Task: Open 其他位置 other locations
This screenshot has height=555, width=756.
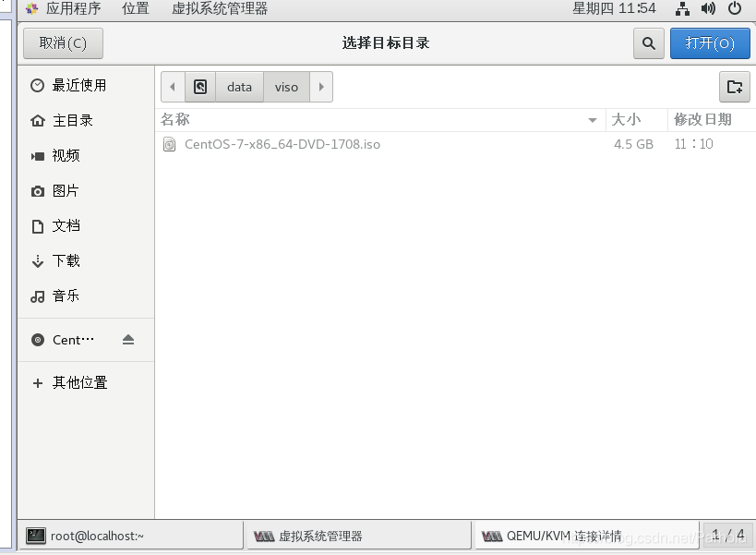Action: [x=86, y=383]
